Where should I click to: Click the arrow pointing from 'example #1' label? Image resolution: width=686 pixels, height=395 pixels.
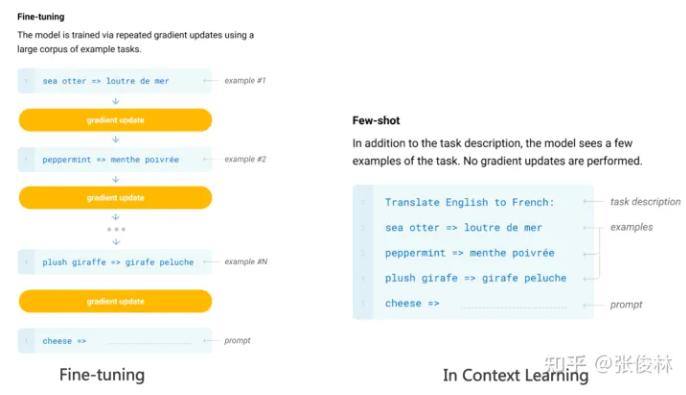pos(211,81)
